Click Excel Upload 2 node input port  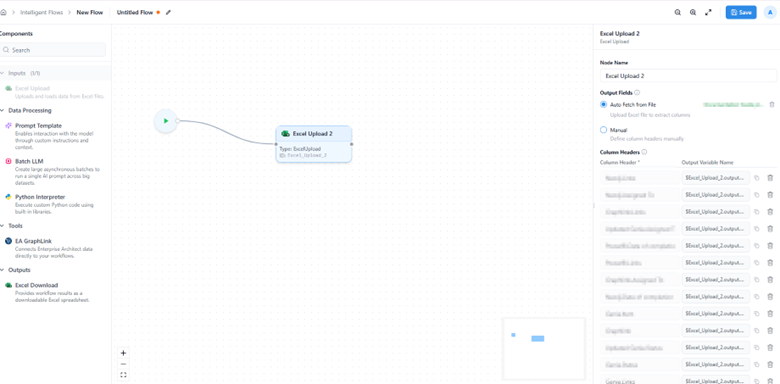pyautogui.click(x=276, y=144)
